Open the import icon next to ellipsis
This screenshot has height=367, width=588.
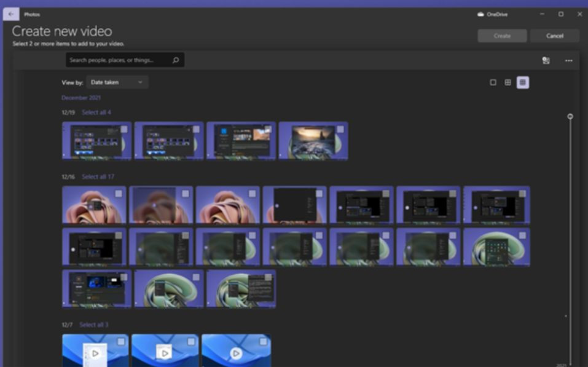point(546,60)
